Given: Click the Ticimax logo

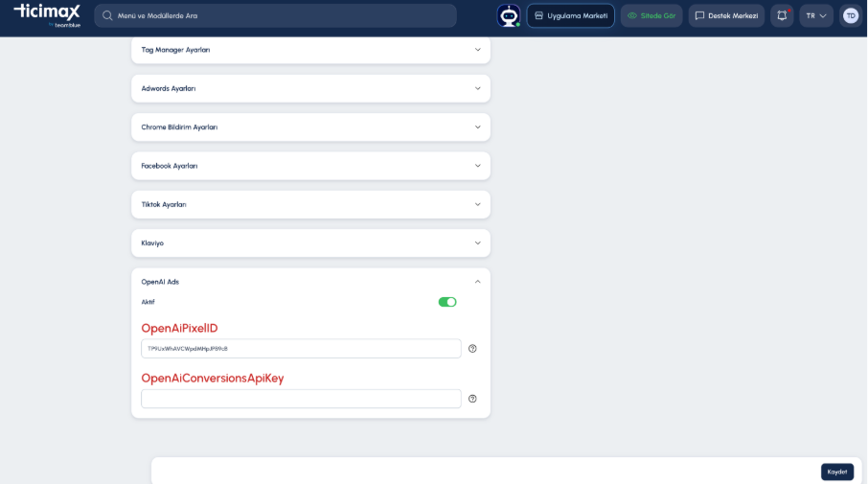Looking at the screenshot, I should click(47, 15).
